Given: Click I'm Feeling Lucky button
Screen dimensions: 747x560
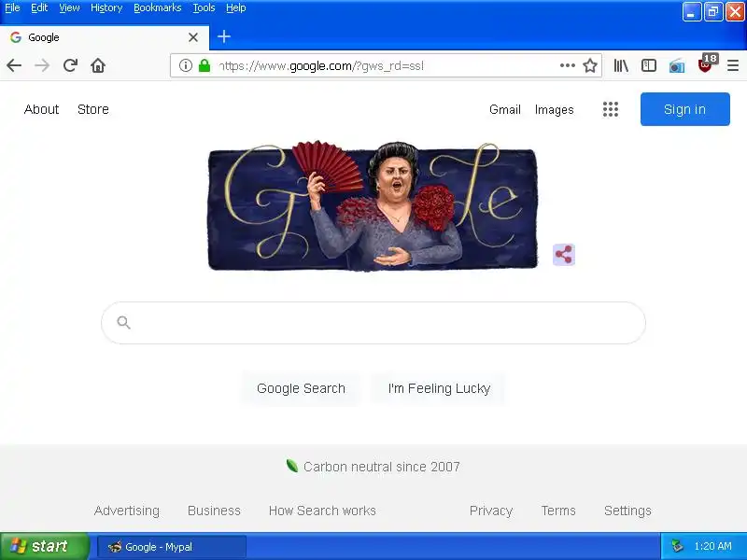Looking at the screenshot, I should click(439, 388).
